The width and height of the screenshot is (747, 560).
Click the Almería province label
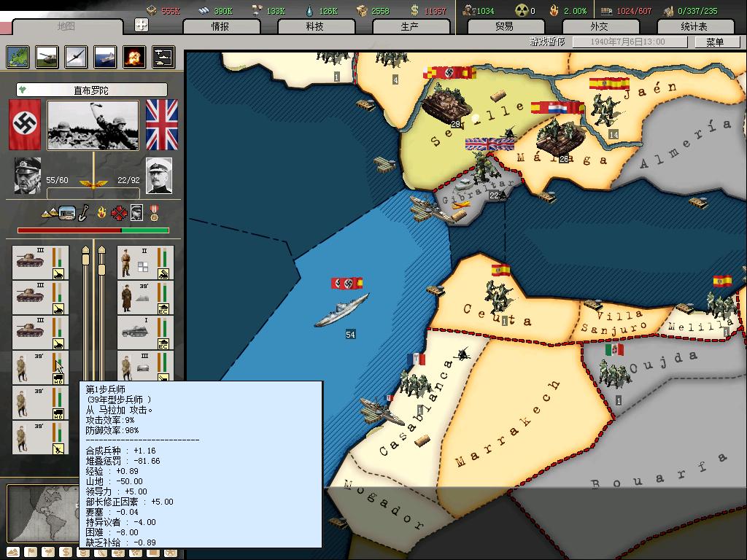[686, 144]
